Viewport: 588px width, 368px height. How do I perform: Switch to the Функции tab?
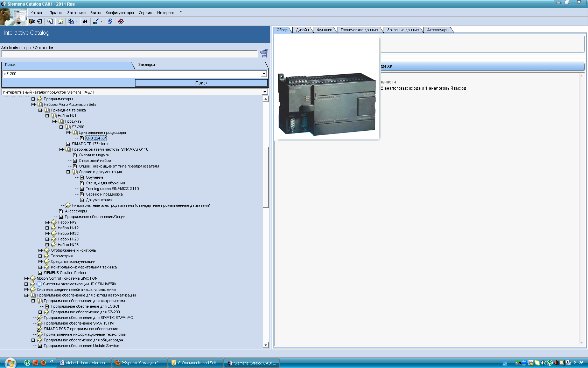pyautogui.click(x=325, y=30)
